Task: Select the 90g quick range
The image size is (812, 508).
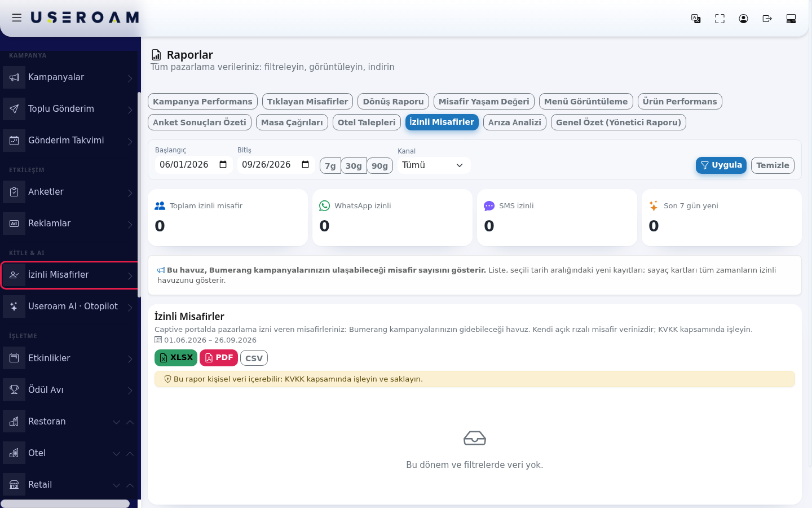Action: (379, 166)
